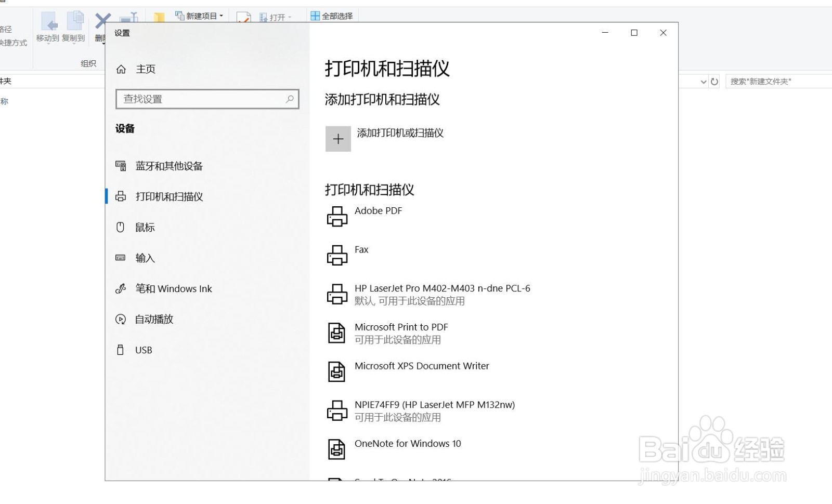This screenshot has width=832, height=504.
Task: Click Explorer address bar refresh icon
Action: 714,82
